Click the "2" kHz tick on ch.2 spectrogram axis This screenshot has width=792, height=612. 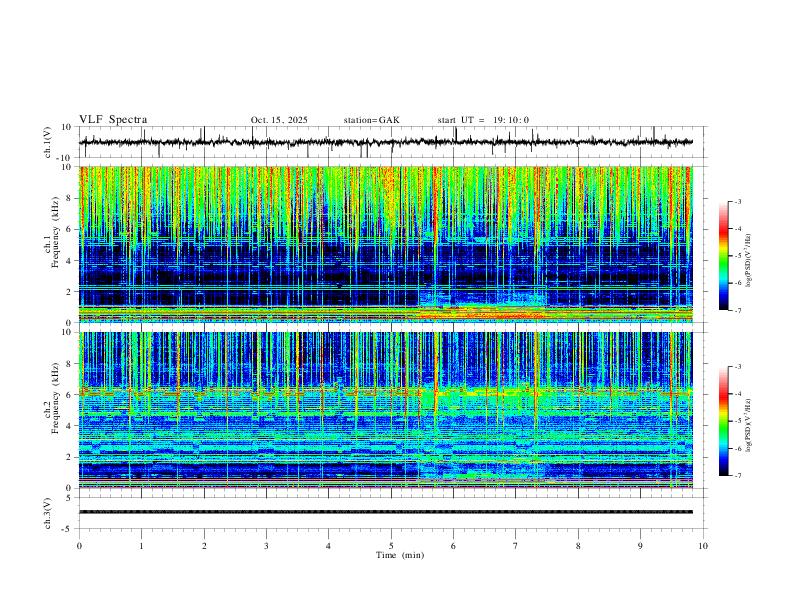(70, 457)
